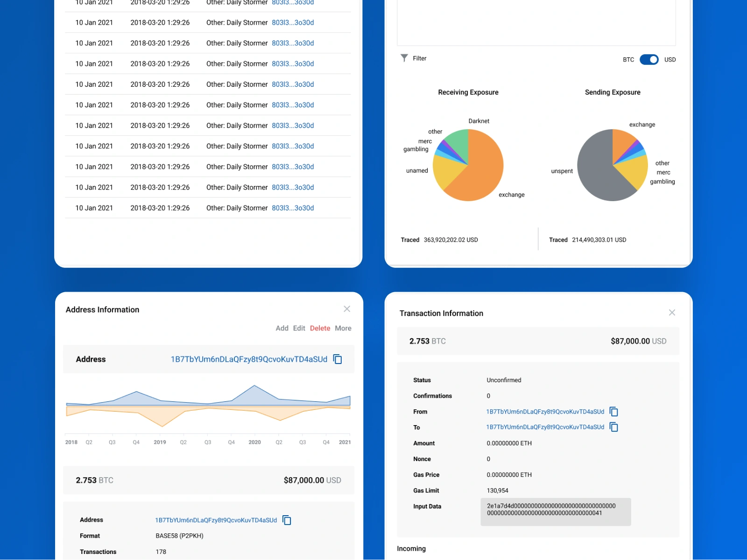Toggle the BTC/USD currency switch
747x560 pixels.
649,59
